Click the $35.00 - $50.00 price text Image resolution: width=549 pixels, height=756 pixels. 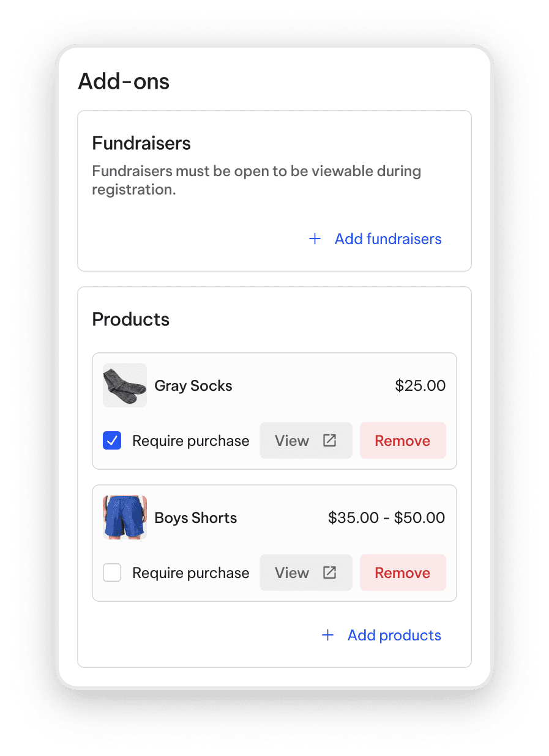[387, 518]
